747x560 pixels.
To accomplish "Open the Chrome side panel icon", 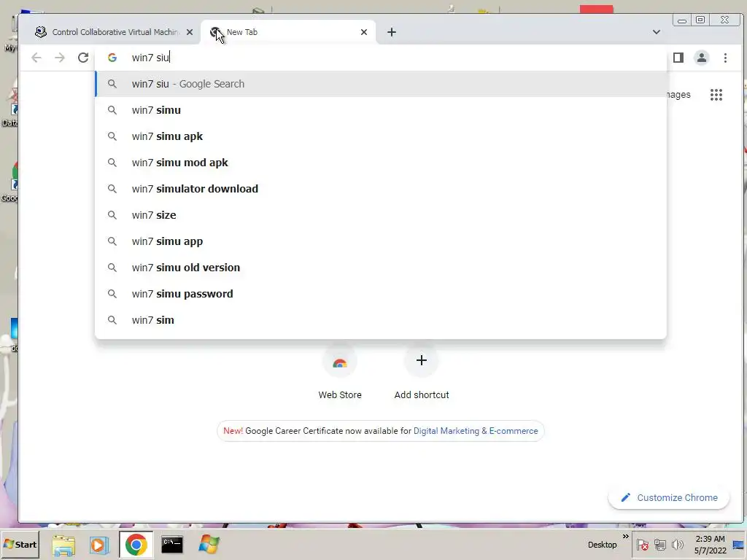I will tap(678, 58).
